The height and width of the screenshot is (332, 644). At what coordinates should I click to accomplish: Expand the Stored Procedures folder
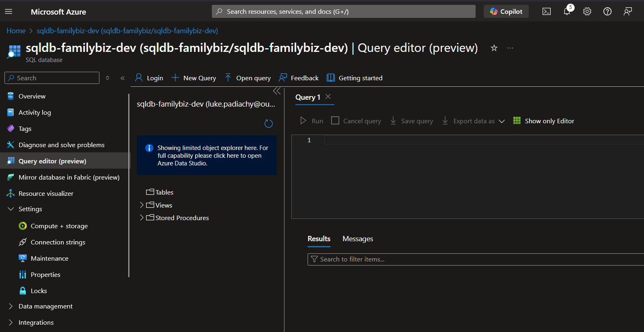coord(142,218)
